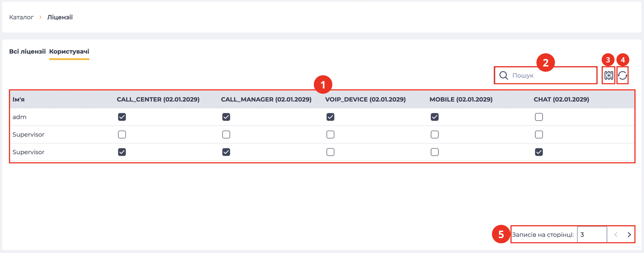The width and height of the screenshot is (644, 253).
Task: Open Каталог breadcrumb link
Action: pos(21,17)
